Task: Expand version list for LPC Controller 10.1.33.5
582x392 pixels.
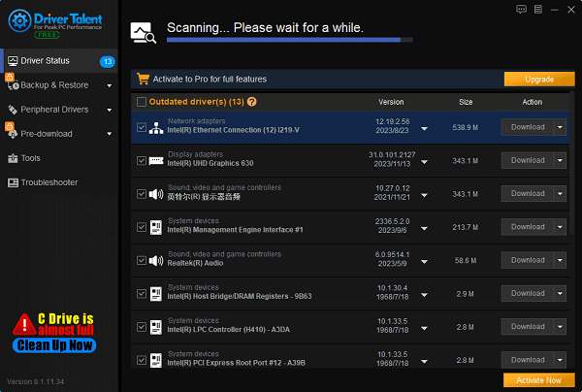Action: pyautogui.click(x=424, y=328)
